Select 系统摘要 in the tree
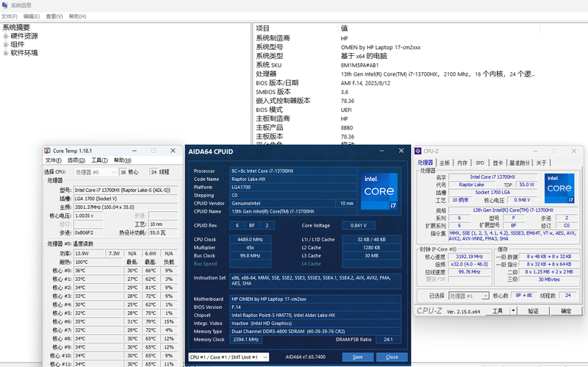The width and height of the screenshot is (588, 367). tap(16, 27)
